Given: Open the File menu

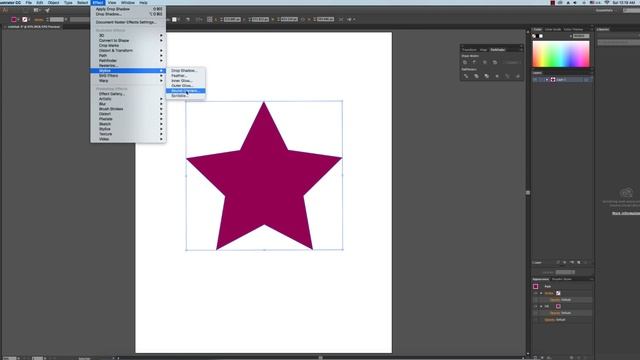Looking at the screenshot, I should [29, 2].
